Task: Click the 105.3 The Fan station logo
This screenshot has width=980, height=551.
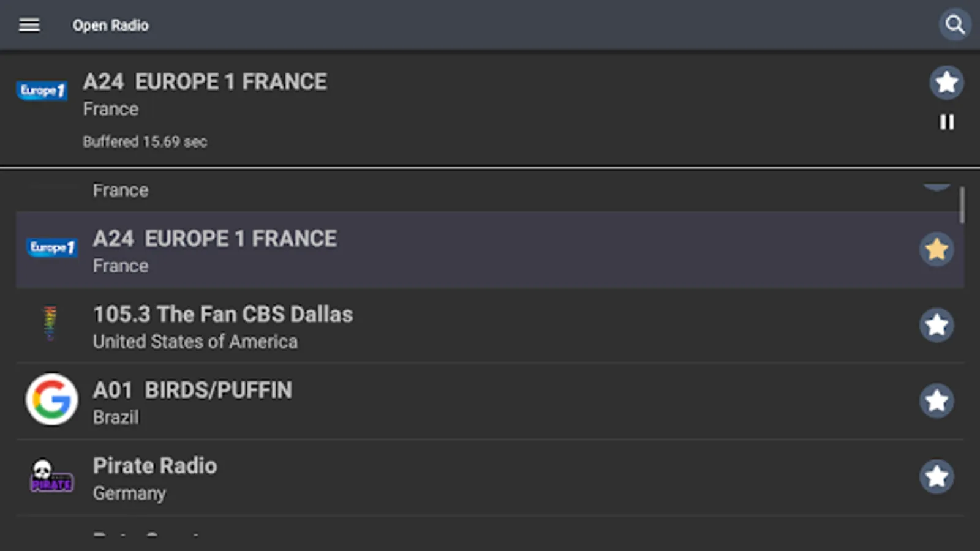Action: click(x=51, y=324)
